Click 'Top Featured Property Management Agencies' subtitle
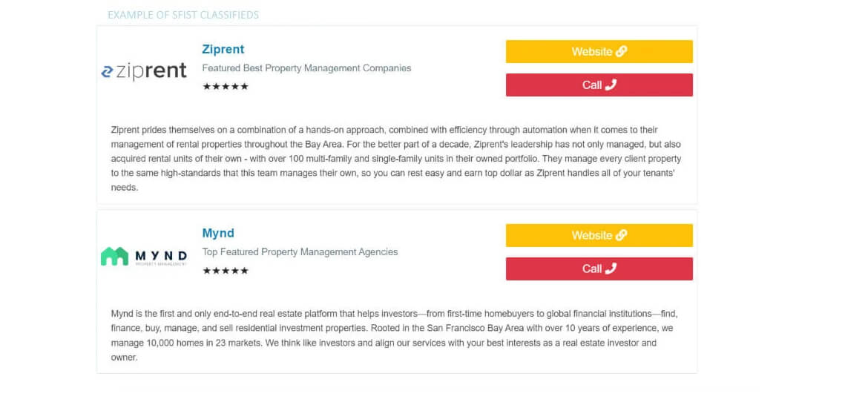 [x=300, y=252]
